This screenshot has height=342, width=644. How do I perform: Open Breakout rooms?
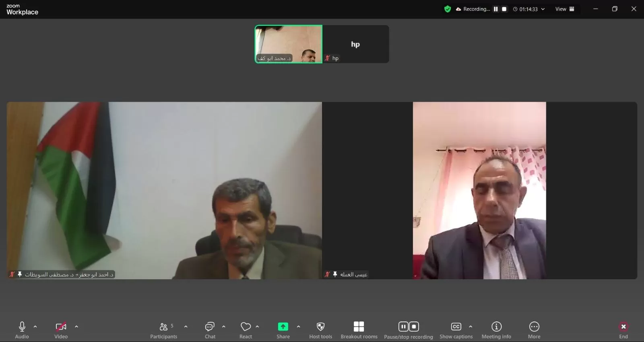359,330
